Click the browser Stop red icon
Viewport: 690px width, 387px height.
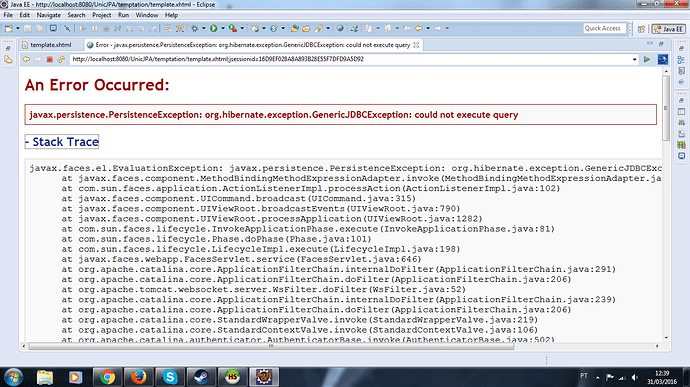tap(50, 59)
